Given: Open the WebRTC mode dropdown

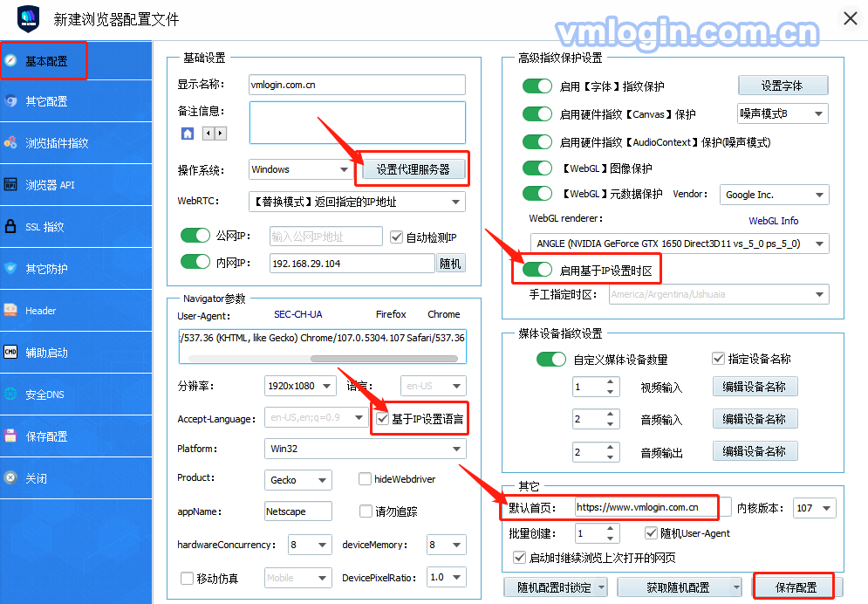Looking at the screenshot, I should tap(357, 202).
